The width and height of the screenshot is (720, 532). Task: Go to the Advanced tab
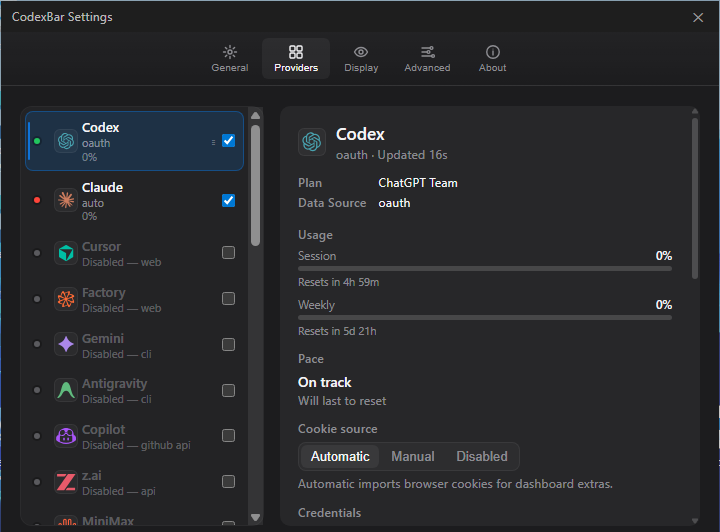pos(427,59)
